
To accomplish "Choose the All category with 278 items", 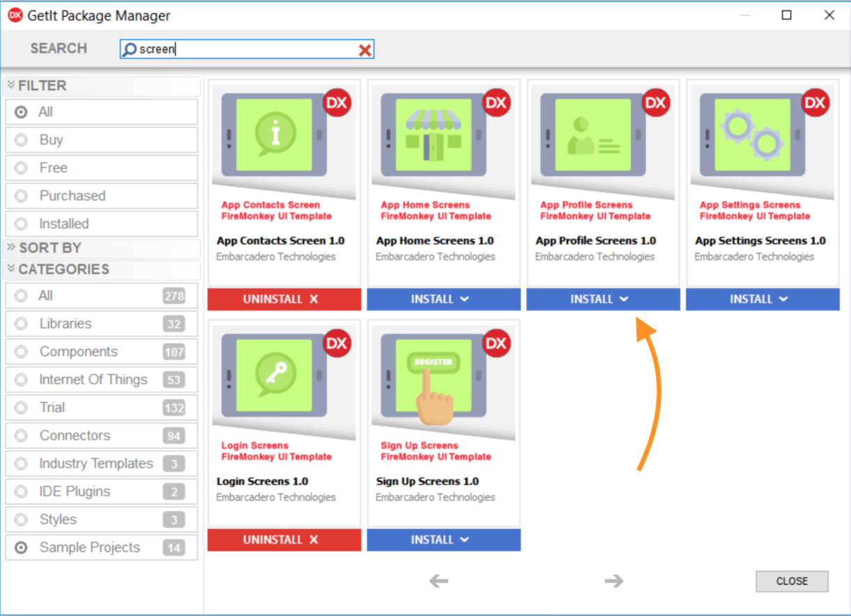I will pyautogui.click(x=102, y=296).
